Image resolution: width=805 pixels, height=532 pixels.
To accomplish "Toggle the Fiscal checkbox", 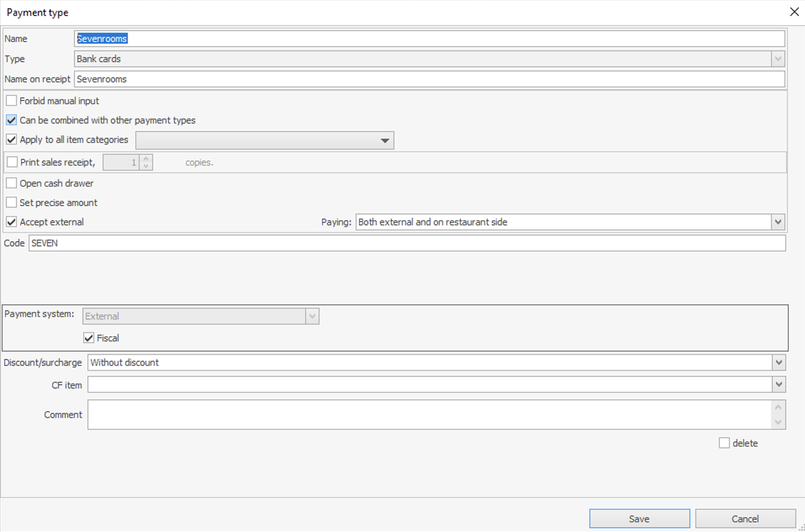I will pyautogui.click(x=88, y=338).
